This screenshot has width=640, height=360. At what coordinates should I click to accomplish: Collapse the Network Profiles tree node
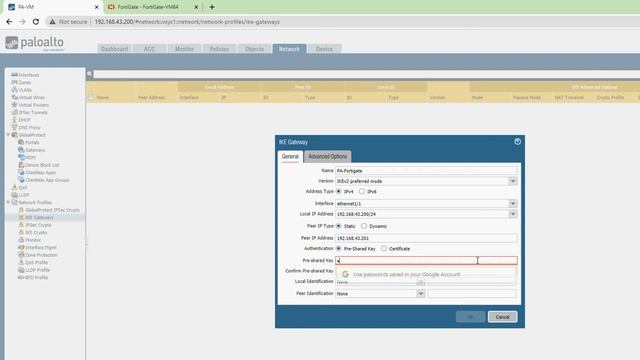click(x=8, y=202)
